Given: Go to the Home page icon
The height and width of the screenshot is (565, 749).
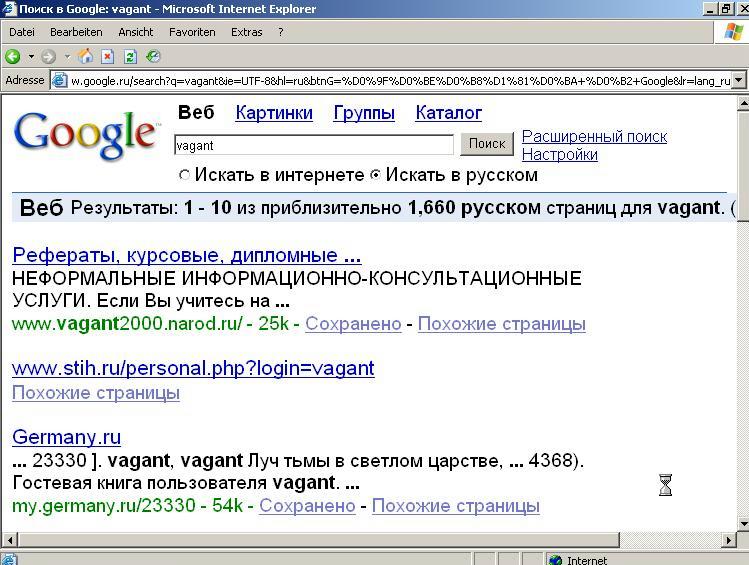Looking at the screenshot, I should (86, 56).
